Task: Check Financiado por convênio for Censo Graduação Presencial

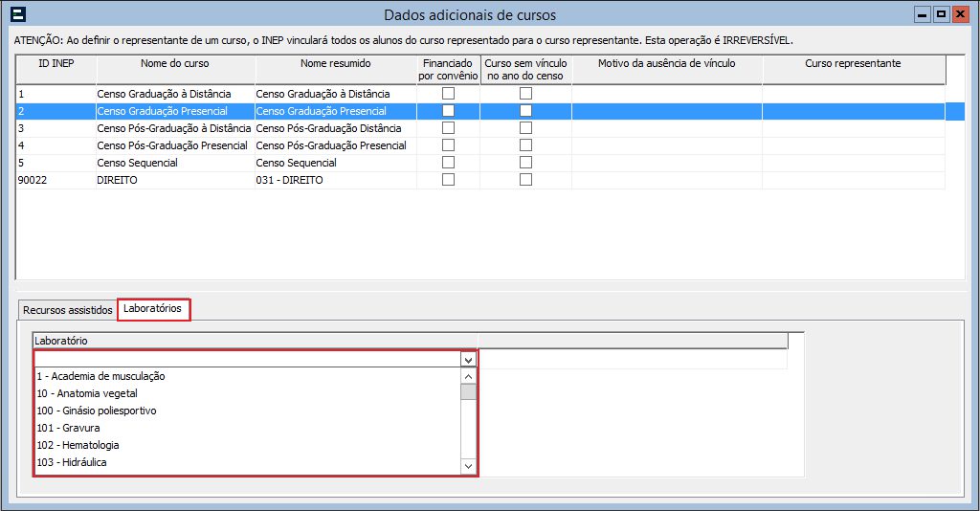Action: coord(448,111)
